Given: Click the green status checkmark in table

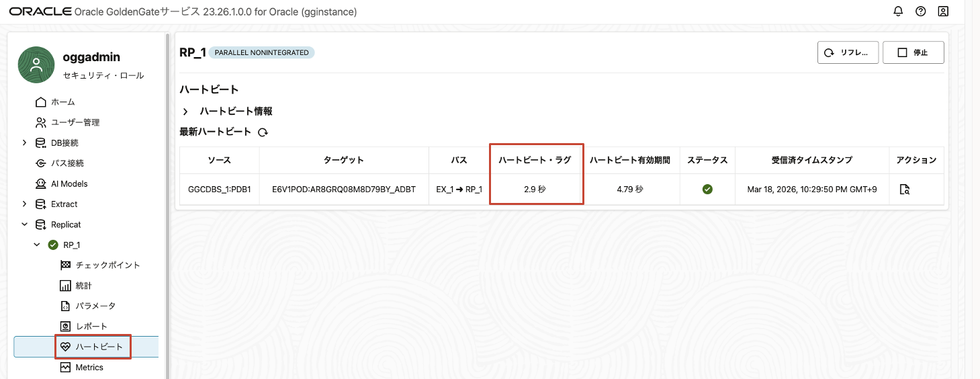Looking at the screenshot, I should [x=707, y=189].
